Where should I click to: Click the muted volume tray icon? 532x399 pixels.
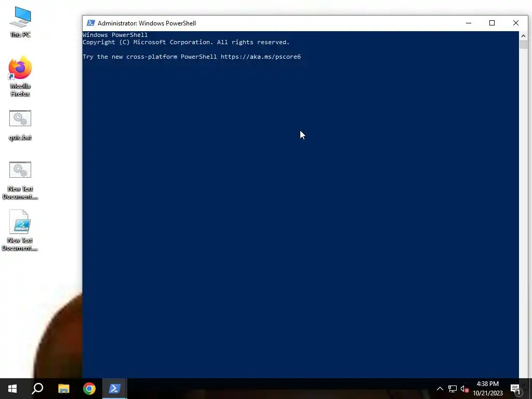[464, 389]
